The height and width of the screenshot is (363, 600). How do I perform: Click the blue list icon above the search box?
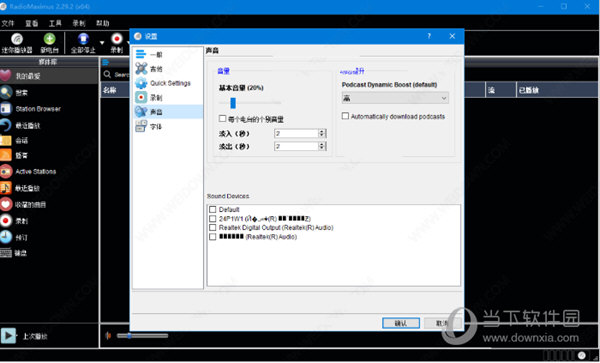click(106, 62)
